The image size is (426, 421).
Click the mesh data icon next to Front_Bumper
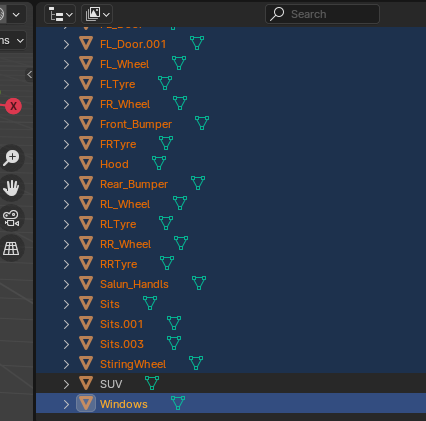pyautogui.click(x=202, y=123)
